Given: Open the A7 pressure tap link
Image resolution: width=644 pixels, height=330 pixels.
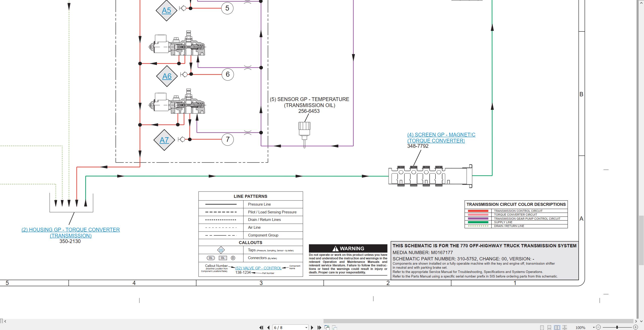Looking at the screenshot, I should (164, 140).
